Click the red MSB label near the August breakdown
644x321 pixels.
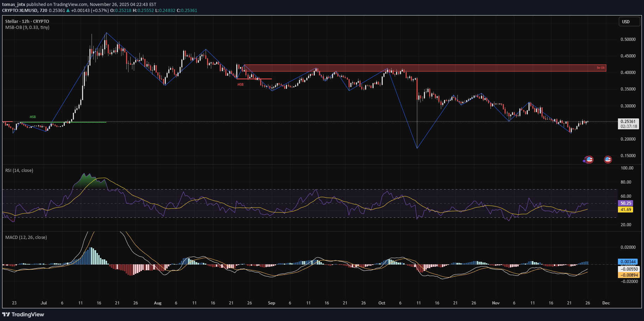tap(240, 84)
